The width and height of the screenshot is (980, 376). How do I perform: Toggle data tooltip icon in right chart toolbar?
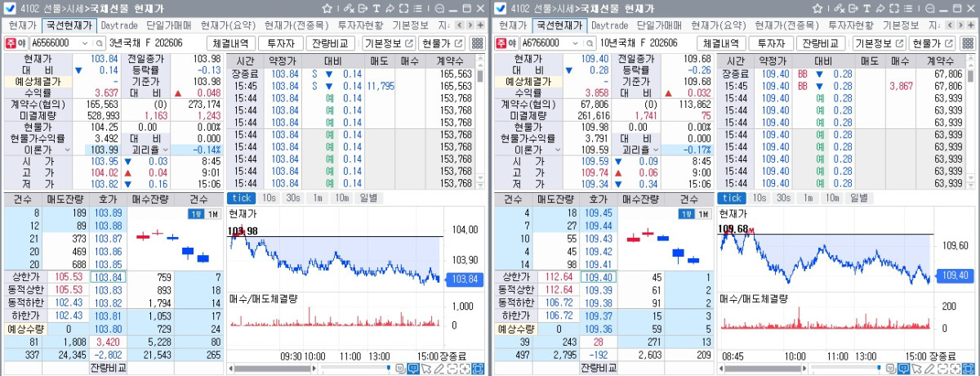(x=905, y=369)
